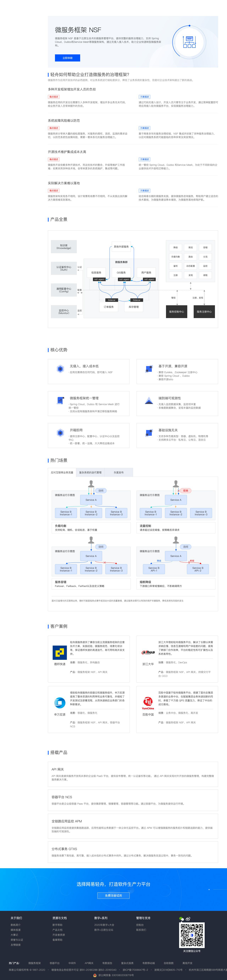Click 容器平台 in the 热门产品 row
This screenshot has height=980, width=227.
coord(55,963)
